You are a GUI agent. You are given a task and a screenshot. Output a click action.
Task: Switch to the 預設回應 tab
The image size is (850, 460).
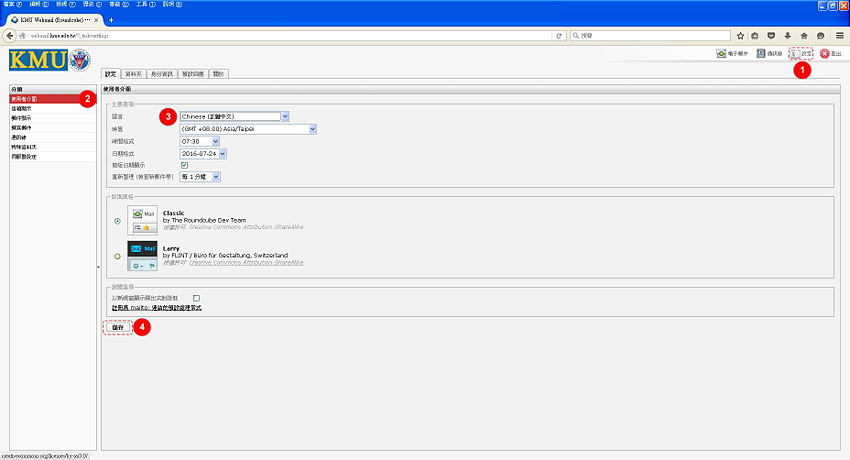pyautogui.click(x=192, y=74)
